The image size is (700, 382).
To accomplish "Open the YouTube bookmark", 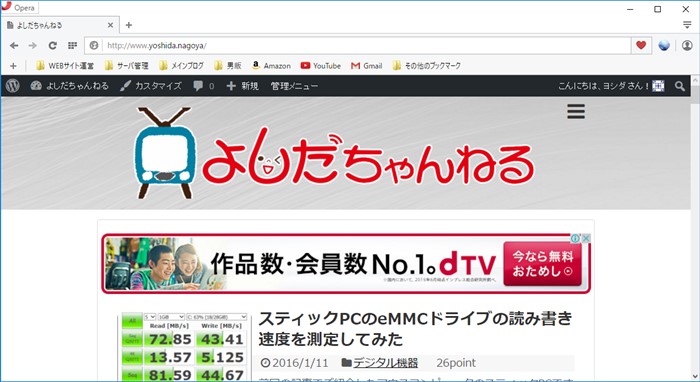I will click(x=321, y=66).
